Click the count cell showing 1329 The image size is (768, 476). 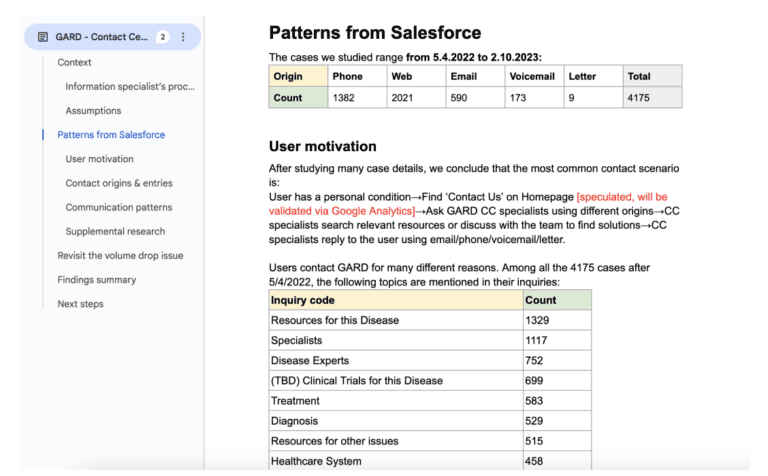pyautogui.click(x=557, y=320)
